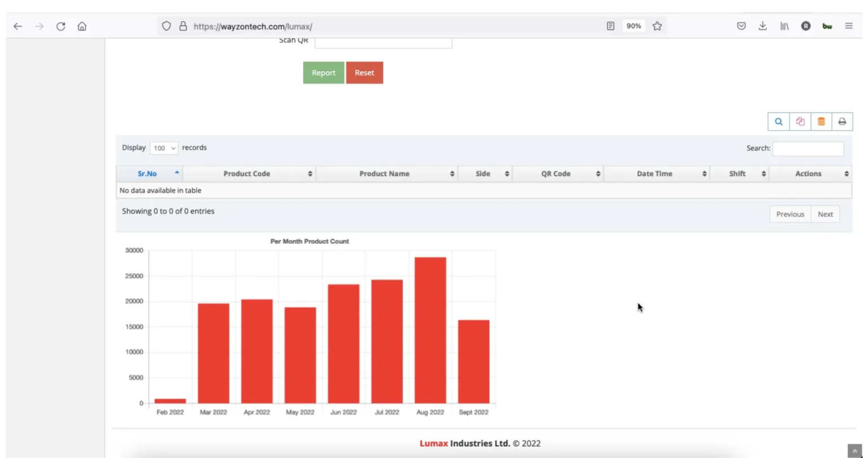Click the Jul 2022 chart bar
The width and height of the screenshot is (868, 458).
click(387, 342)
